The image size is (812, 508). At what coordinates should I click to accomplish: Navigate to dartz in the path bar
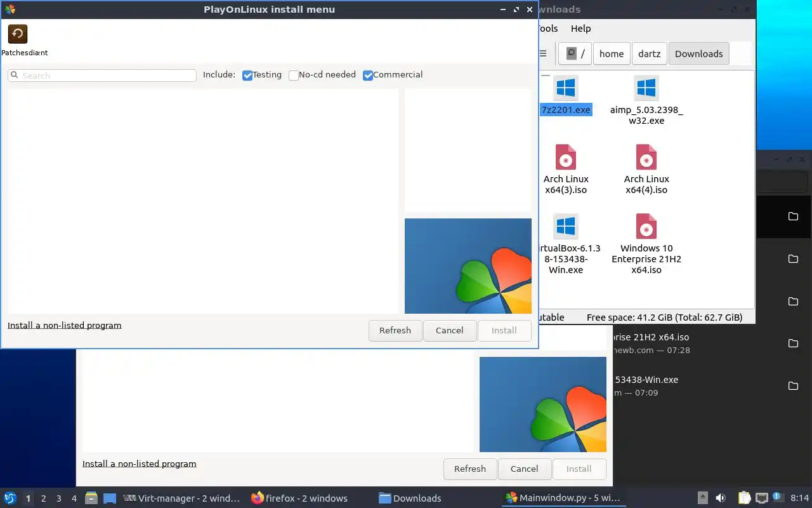point(649,54)
